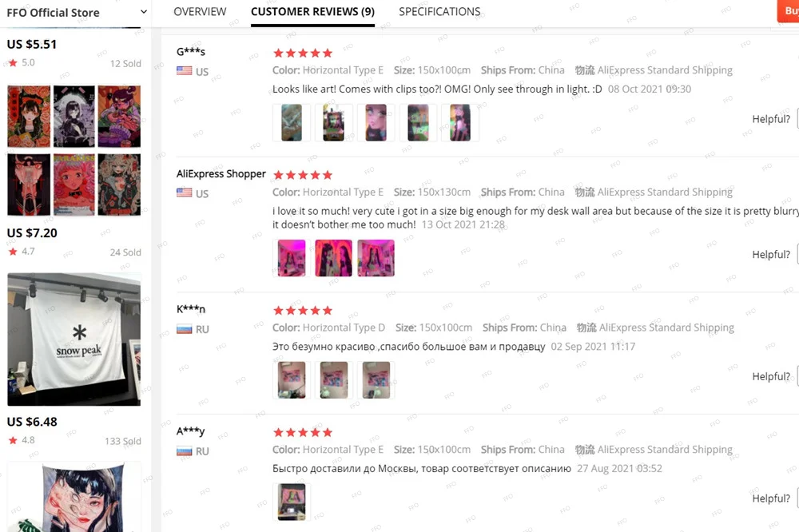The image size is (799, 532).
Task: Open the Overview tab
Action: [200, 12]
